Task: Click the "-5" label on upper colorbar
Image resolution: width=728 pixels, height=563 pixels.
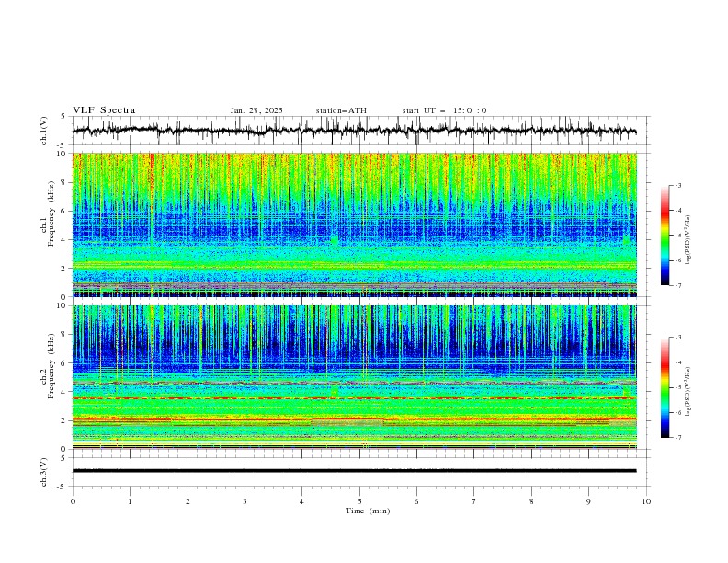Action: [x=678, y=236]
